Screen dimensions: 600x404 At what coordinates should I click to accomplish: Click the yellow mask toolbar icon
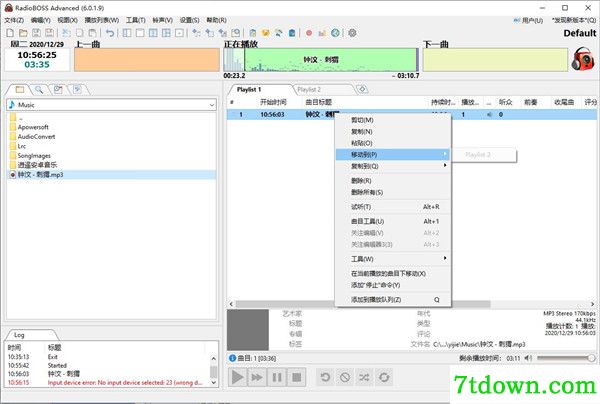[266, 33]
